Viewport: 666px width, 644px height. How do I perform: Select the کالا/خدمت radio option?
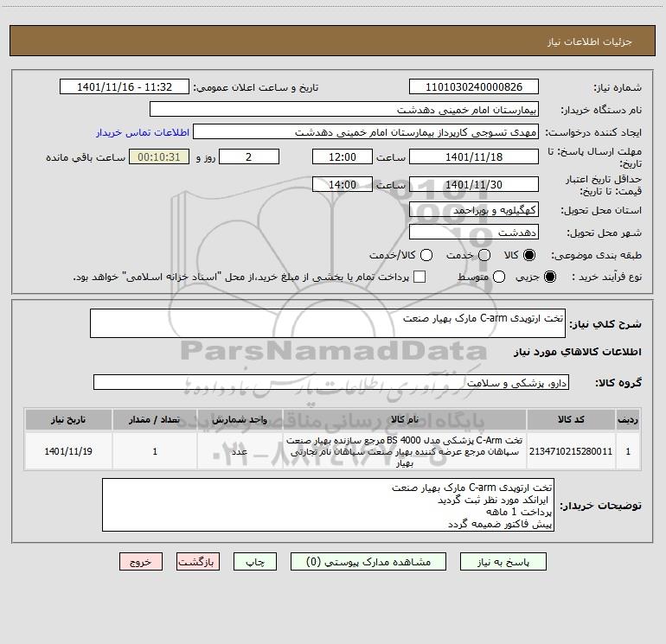[426, 255]
